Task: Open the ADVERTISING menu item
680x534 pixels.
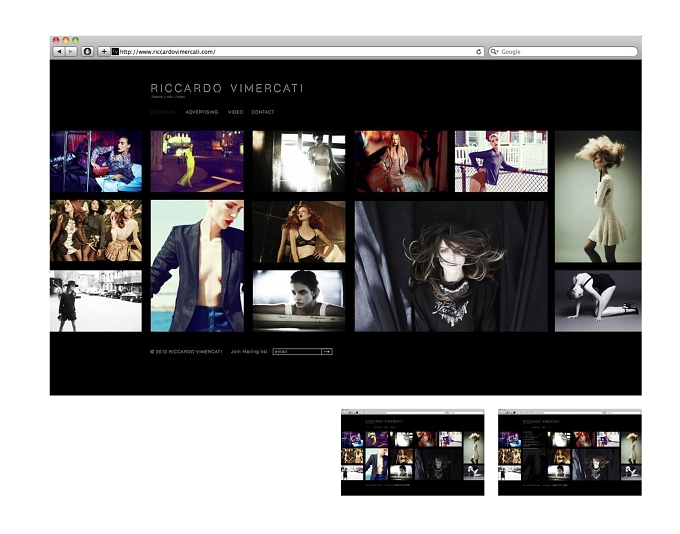Action: tap(202, 112)
